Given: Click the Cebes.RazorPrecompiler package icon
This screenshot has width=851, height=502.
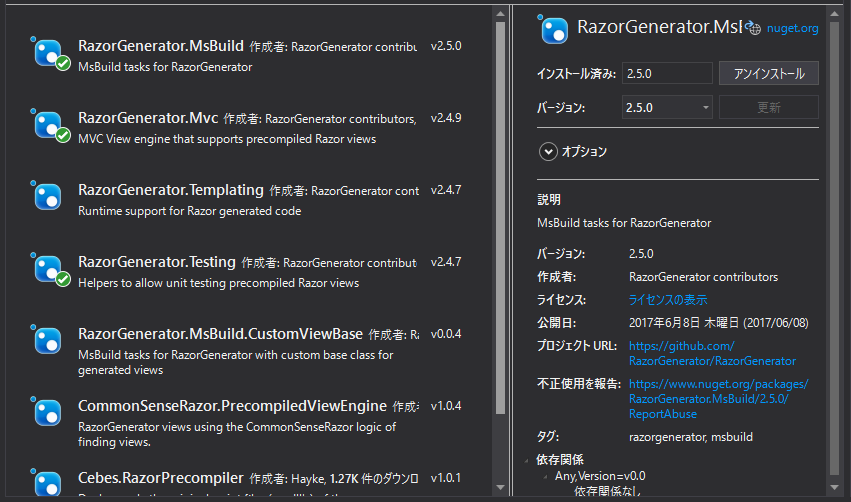Looking at the screenshot, I should tap(47, 482).
